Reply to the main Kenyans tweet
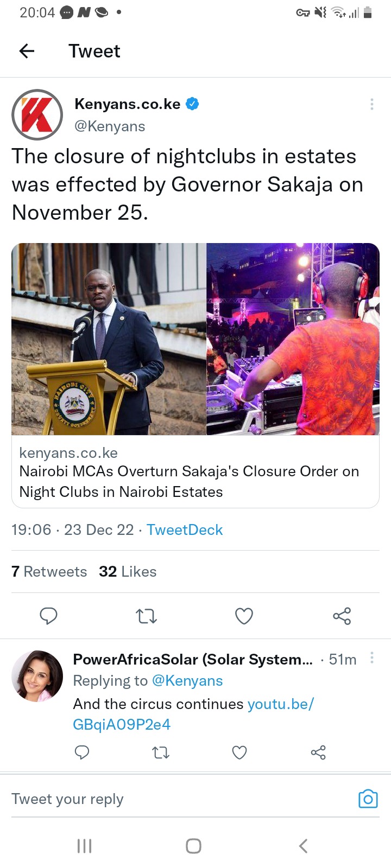 (48, 616)
